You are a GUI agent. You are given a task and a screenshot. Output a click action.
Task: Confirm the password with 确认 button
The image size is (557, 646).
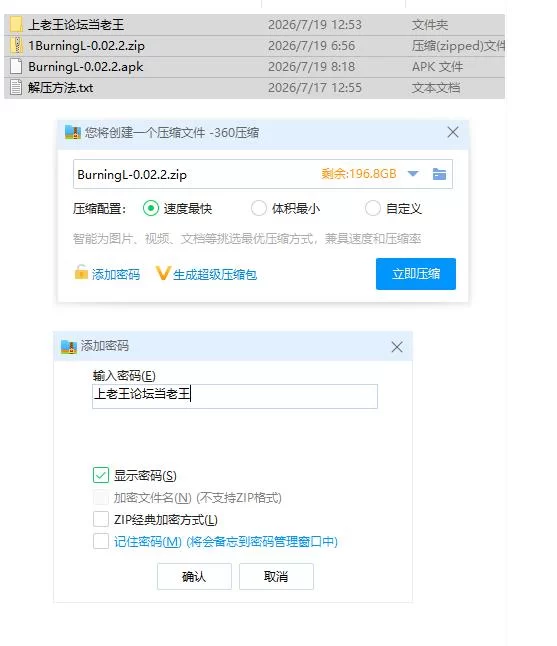point(194,576)
